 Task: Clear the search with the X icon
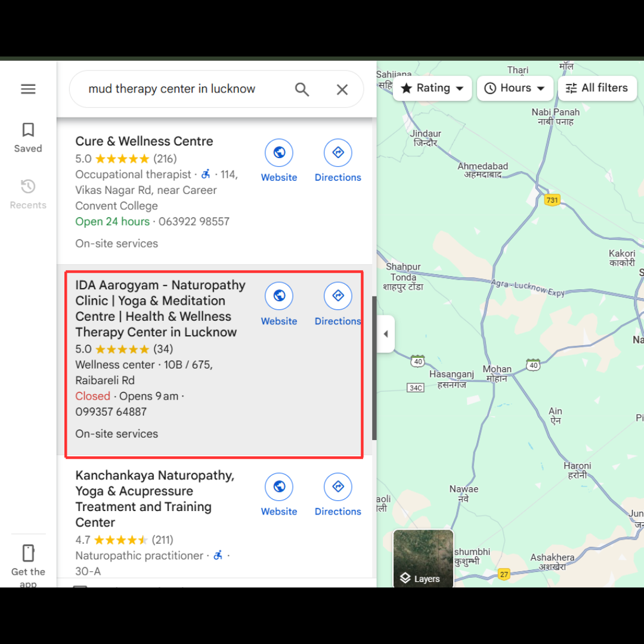(x=342, y=89)
